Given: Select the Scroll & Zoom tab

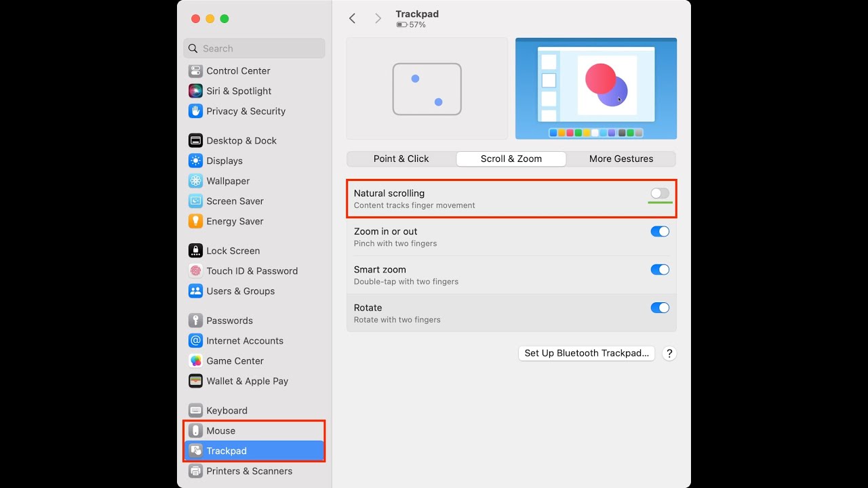Looking at the screenshot, I should click(x=511, y=159).
